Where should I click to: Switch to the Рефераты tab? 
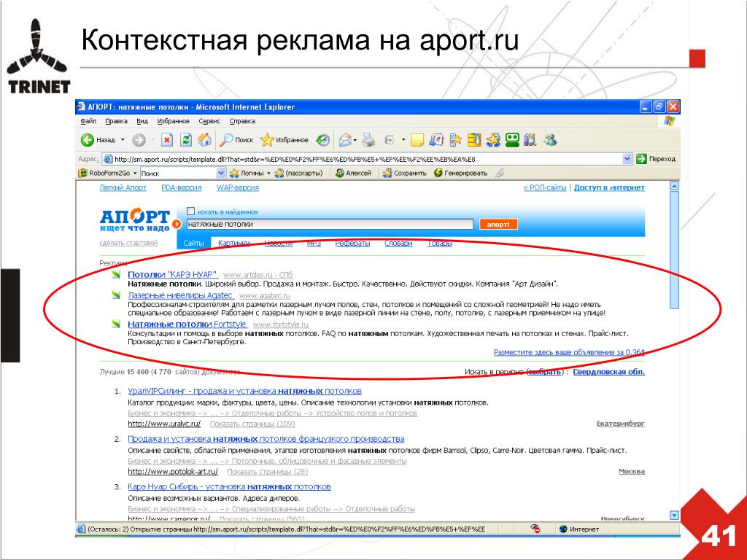[352, 244]
